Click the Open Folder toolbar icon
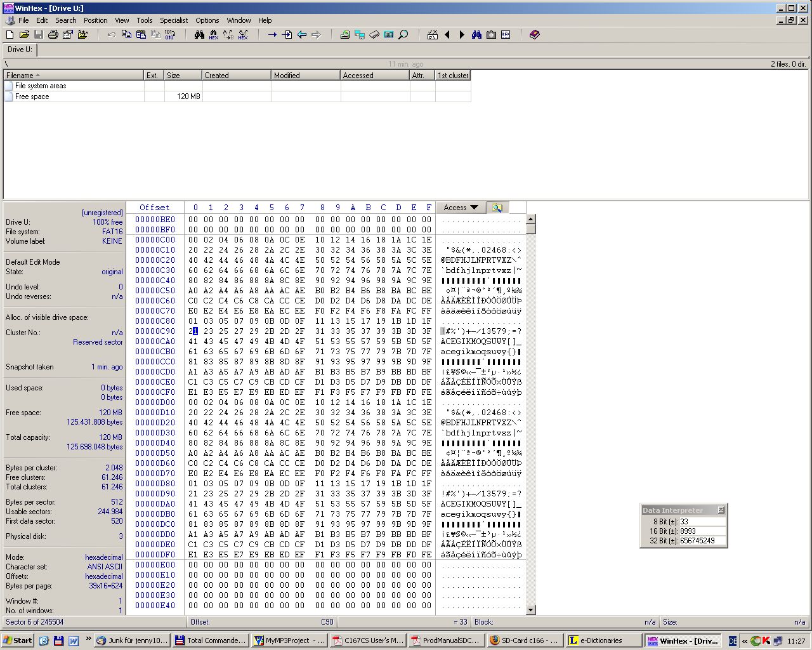The width and height of the screenshot is (812, 650). click(x=82, y=35)
